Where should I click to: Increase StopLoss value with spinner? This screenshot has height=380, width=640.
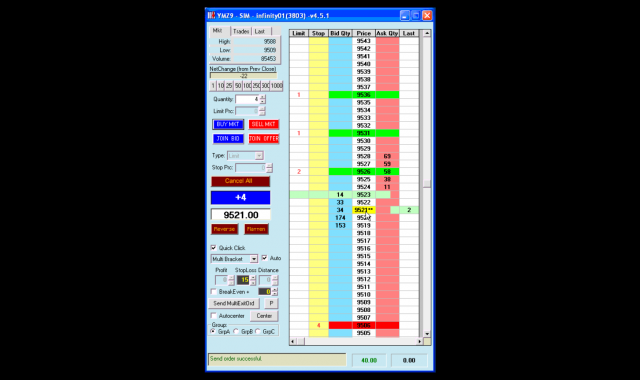point(253,278)
